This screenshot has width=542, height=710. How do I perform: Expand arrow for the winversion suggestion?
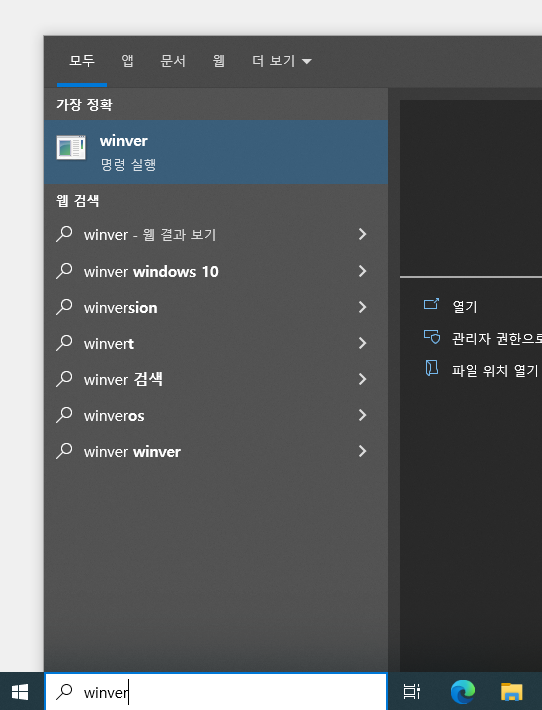click(x=362, y=307)
